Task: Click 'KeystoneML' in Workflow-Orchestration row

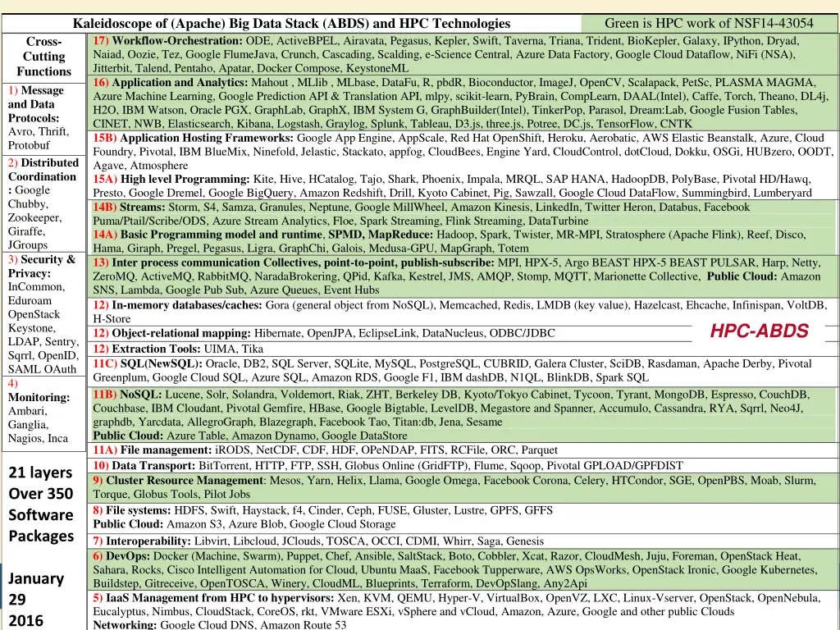Action: [x=377, y=68]
